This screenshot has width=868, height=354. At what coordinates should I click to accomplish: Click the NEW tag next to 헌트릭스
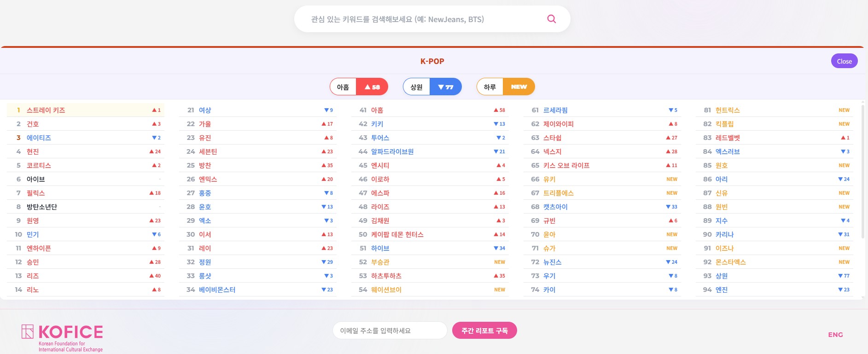pos(844,110)
